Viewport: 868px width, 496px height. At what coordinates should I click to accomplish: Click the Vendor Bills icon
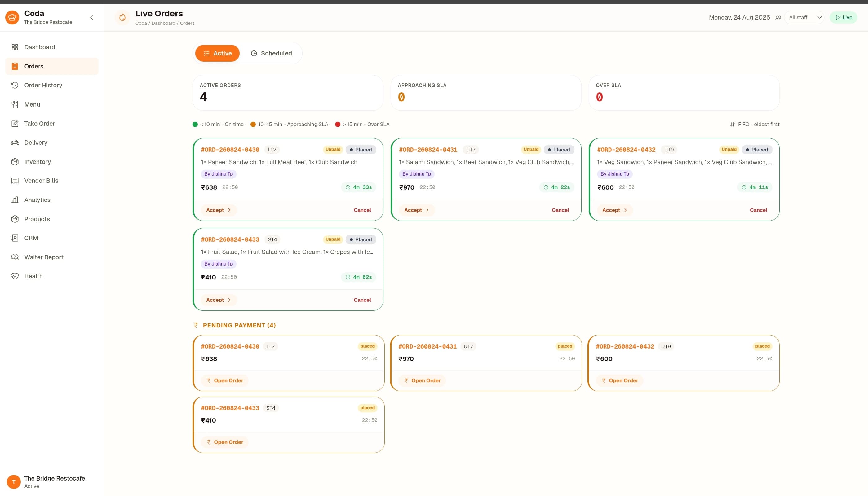[15, 181]
